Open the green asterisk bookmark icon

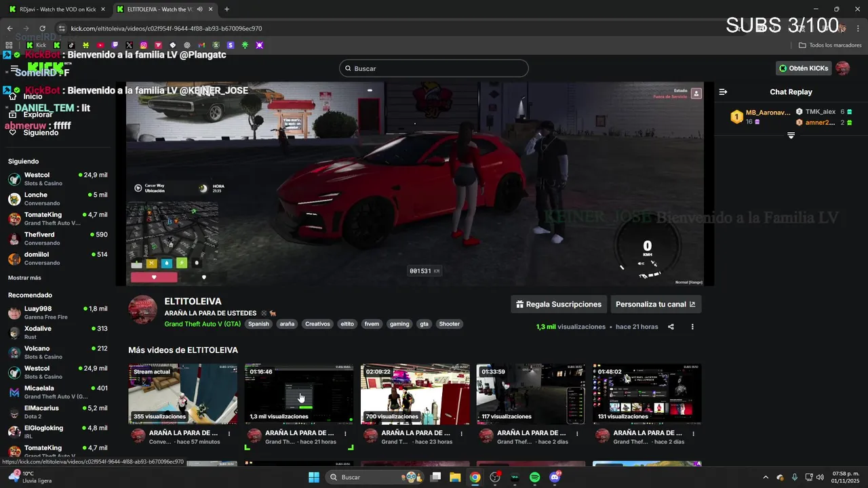pos(245,45)
